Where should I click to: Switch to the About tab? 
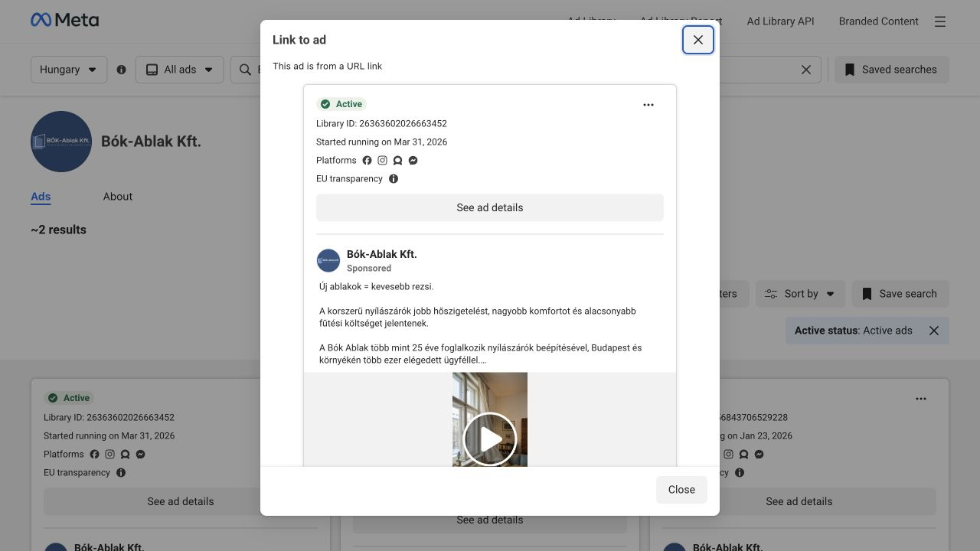(118, 197)
